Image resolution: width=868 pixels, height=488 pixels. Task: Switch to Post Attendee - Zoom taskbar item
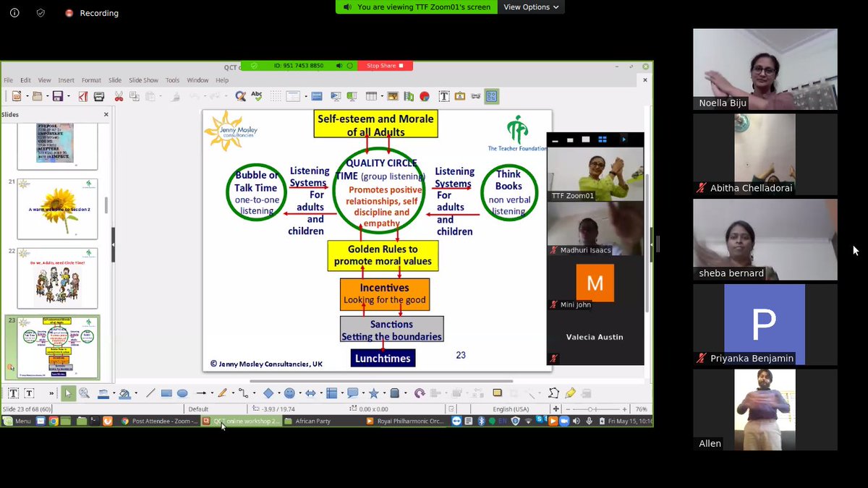pyautogui.click(x=159, y=421)
